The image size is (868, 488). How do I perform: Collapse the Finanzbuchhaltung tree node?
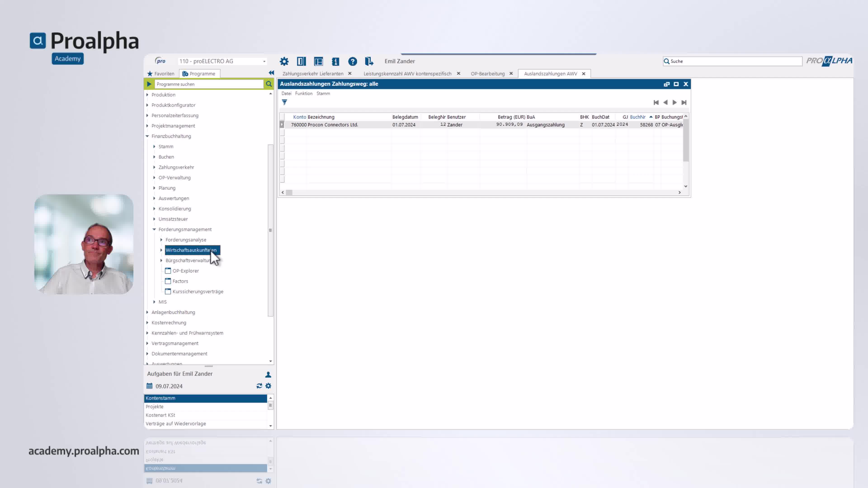(147, 136)
